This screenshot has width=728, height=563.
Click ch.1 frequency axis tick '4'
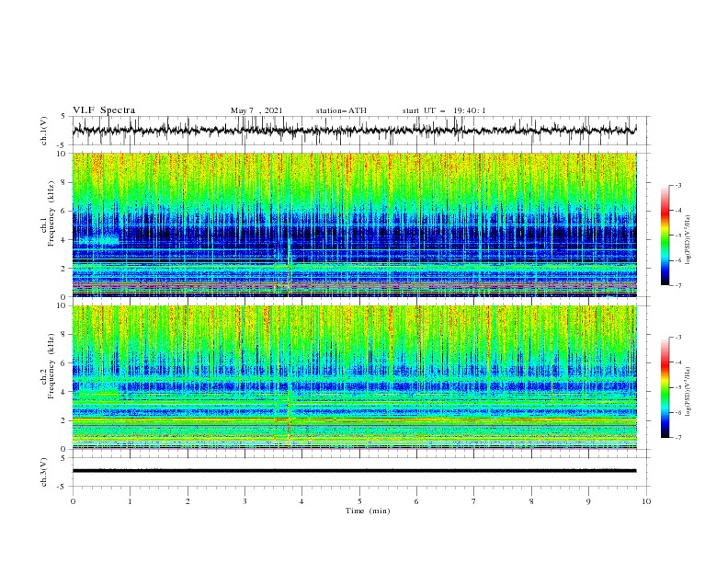point(64,240)
